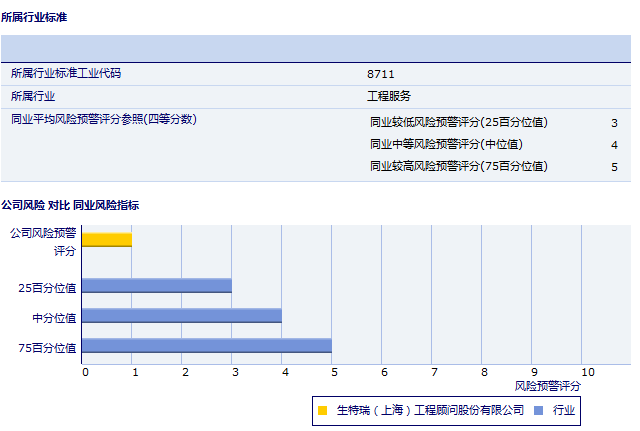Click the 10 tick label on x-axis
This screenshot has height=431, width=640.
click(x=587, y=372)
